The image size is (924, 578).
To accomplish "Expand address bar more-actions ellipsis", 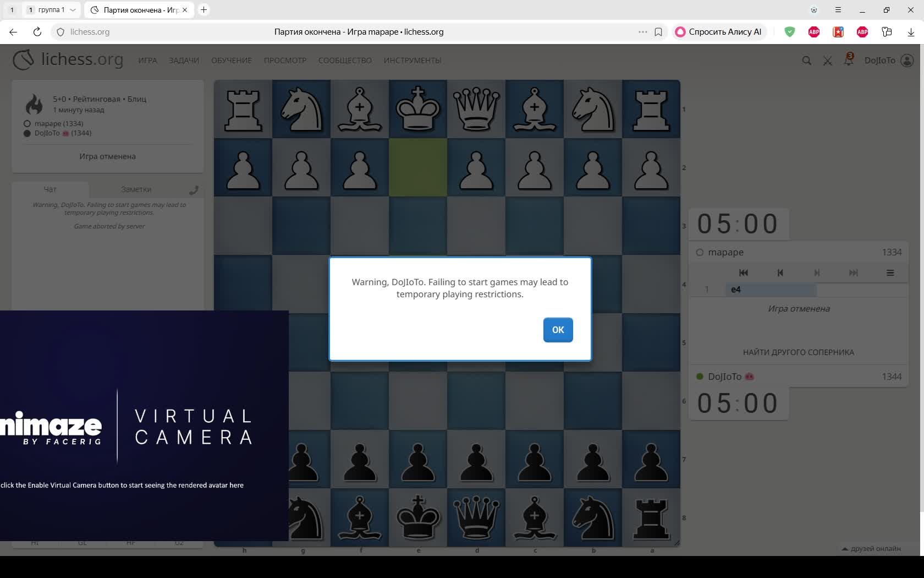I will 641,32.
